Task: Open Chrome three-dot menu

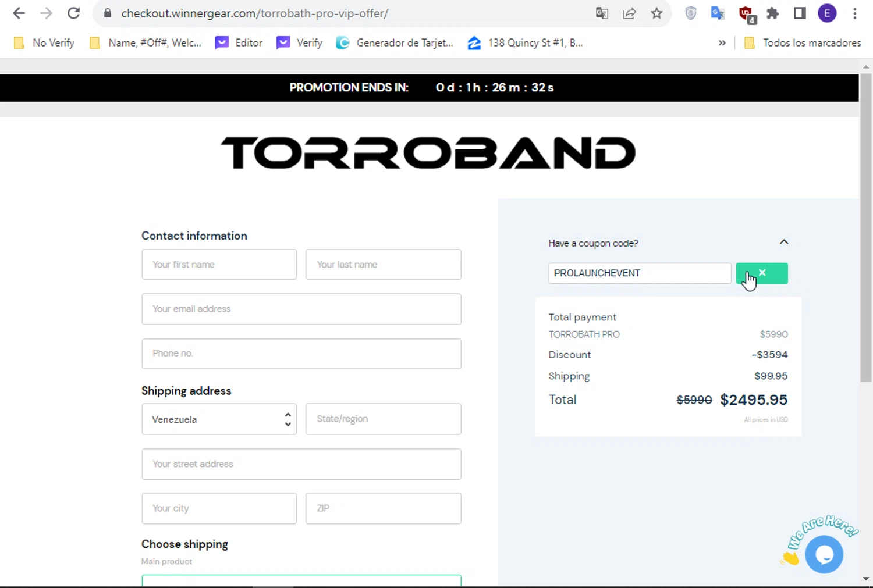Action: coord(855,13)
